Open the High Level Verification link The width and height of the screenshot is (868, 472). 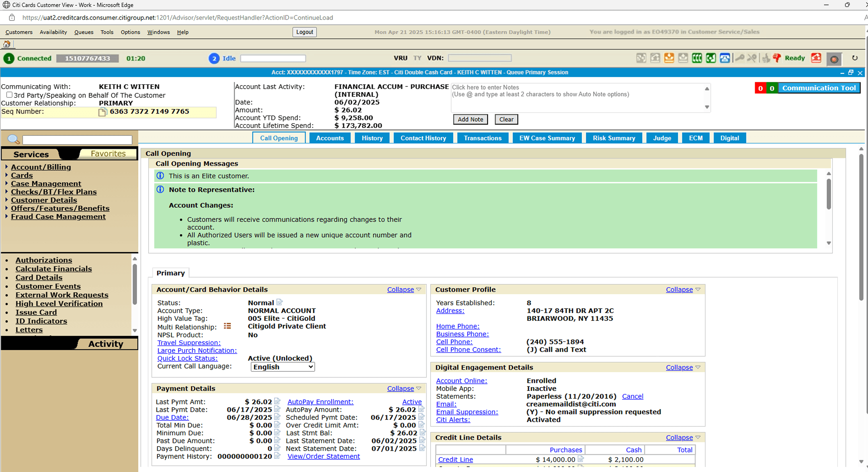(x=59, y=304)
